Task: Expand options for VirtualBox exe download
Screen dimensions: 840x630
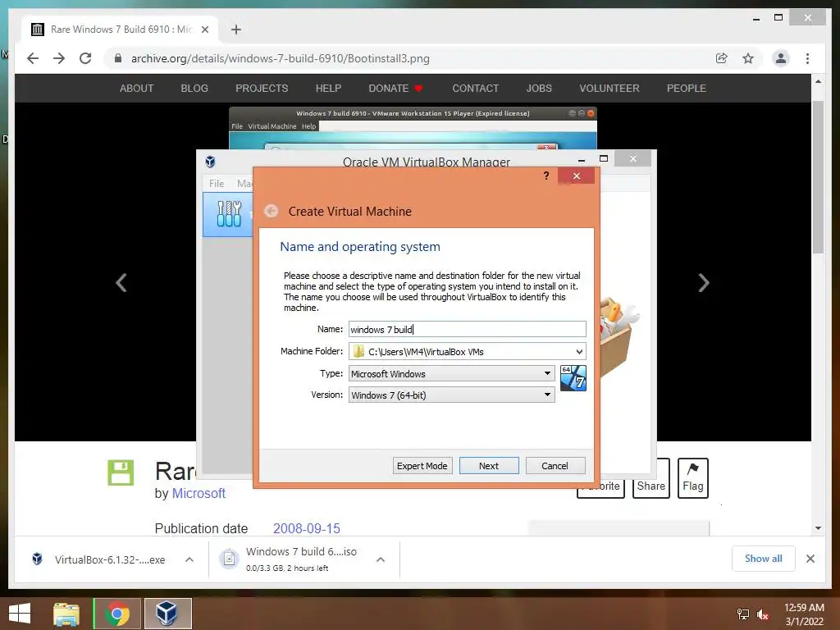Action: click(189, 559)
